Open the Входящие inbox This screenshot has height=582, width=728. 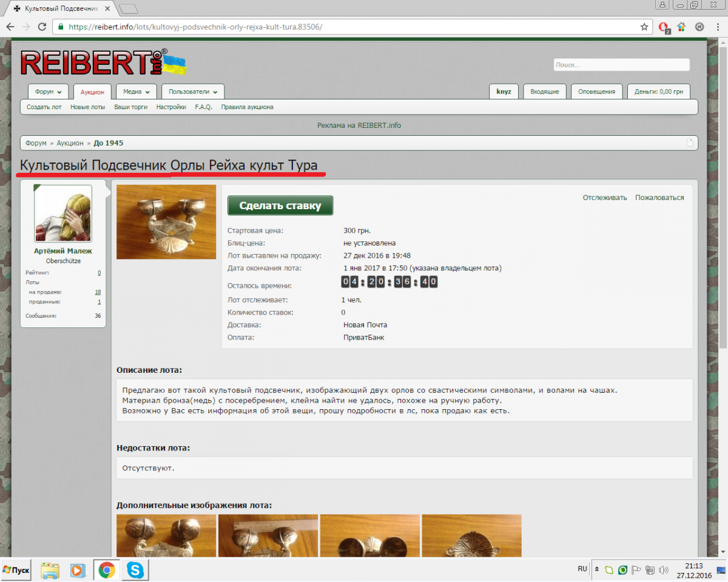click(545, 92)
